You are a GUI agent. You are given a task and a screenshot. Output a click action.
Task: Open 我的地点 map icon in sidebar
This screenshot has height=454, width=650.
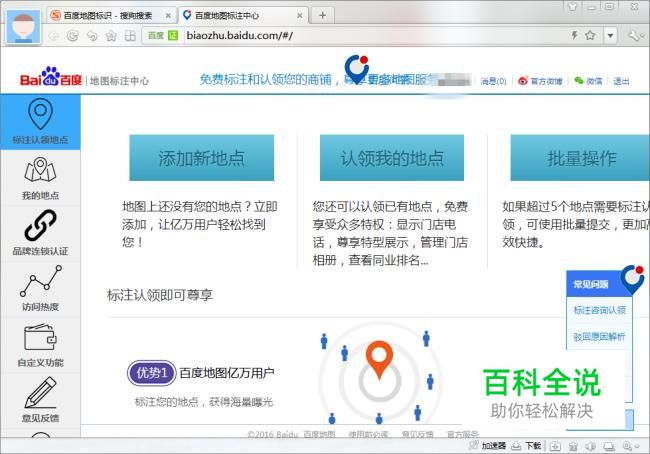[x=40, y=170]
